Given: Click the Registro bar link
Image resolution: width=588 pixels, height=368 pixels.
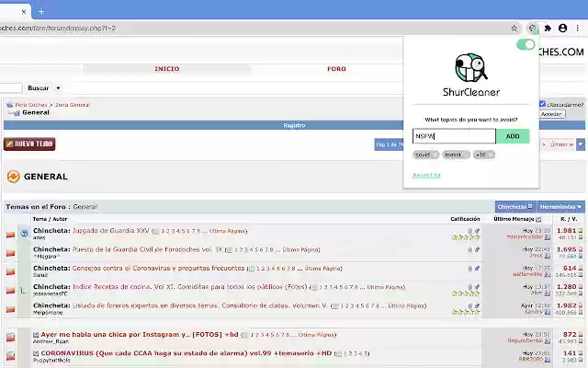Looking at the screenshot, I should click(294, 125).
